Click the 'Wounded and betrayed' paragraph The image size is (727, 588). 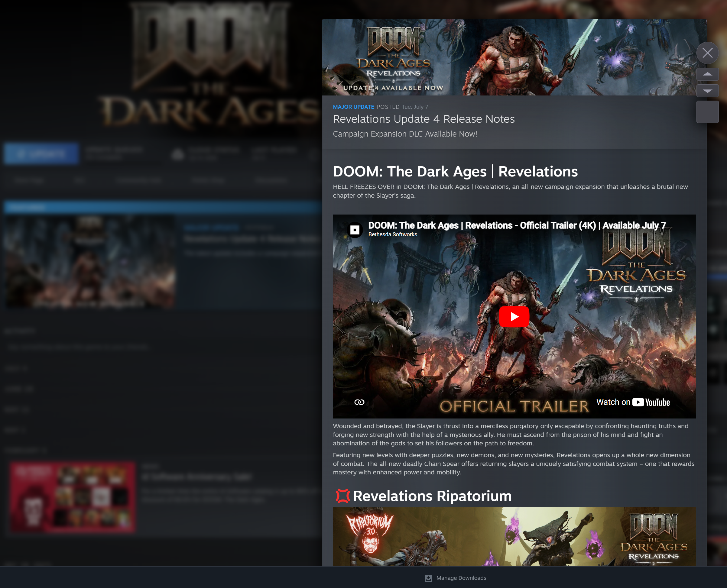tap(511, 435)
